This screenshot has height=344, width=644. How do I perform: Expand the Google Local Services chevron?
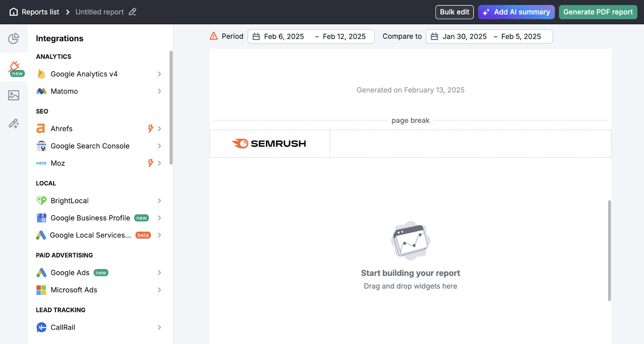tap(159, 235)
